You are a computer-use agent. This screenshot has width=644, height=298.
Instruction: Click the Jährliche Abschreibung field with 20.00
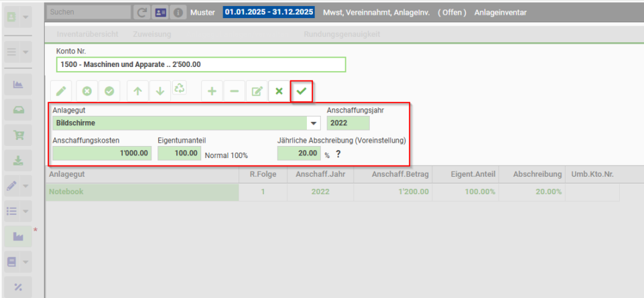point(299,153)
